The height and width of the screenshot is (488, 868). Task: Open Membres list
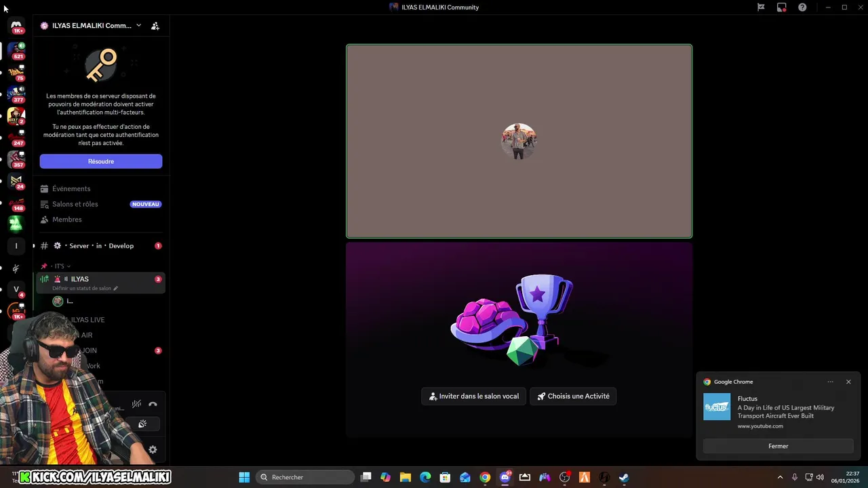tap(100, 220)
